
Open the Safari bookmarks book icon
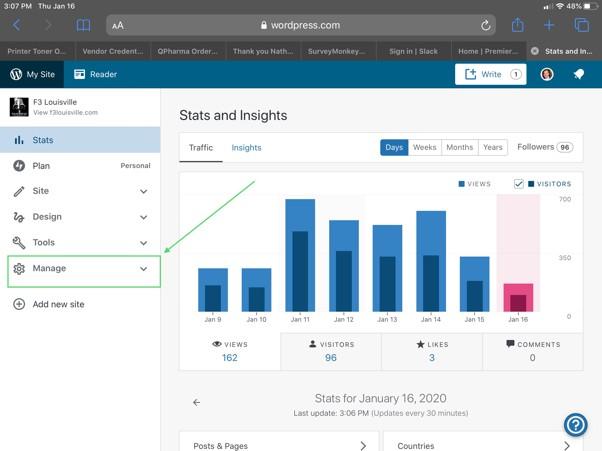pyautogui.click(x=83, y=25)
